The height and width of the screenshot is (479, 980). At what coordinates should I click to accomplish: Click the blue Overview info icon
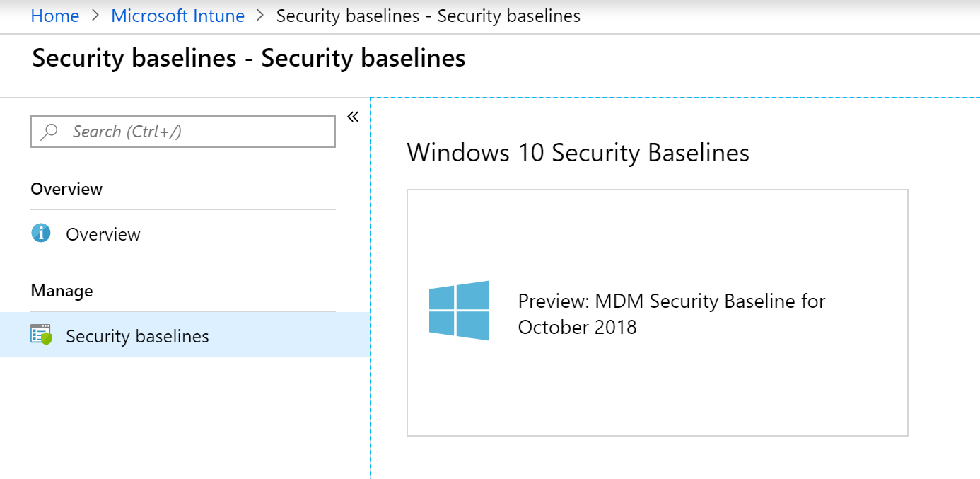coord(41,234)
